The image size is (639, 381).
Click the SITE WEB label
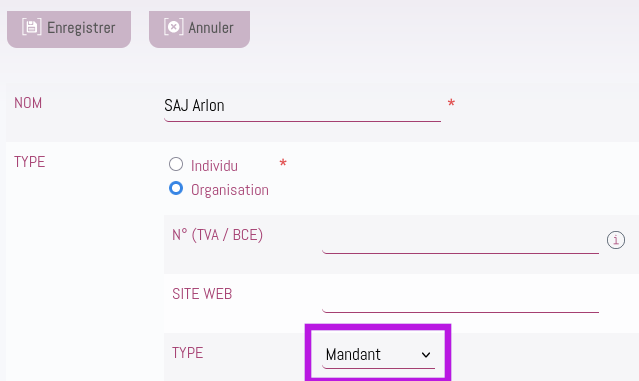tap(202, 294)
